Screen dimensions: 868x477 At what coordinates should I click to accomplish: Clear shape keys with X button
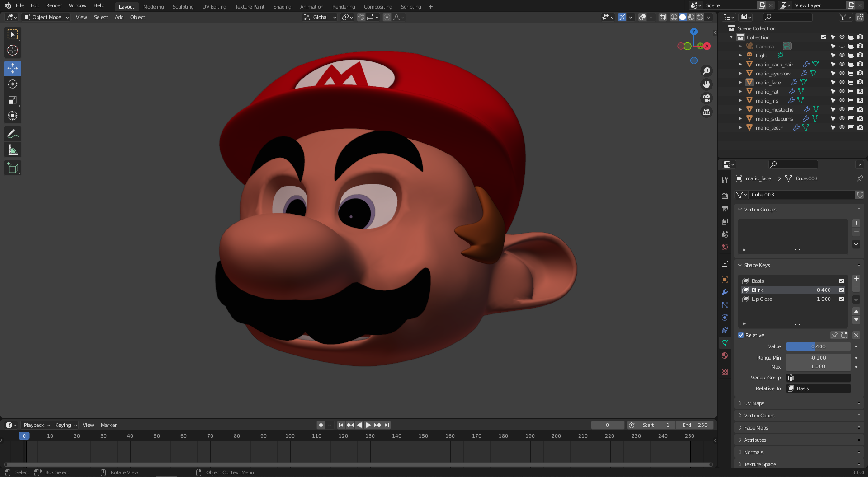(856, 335)
